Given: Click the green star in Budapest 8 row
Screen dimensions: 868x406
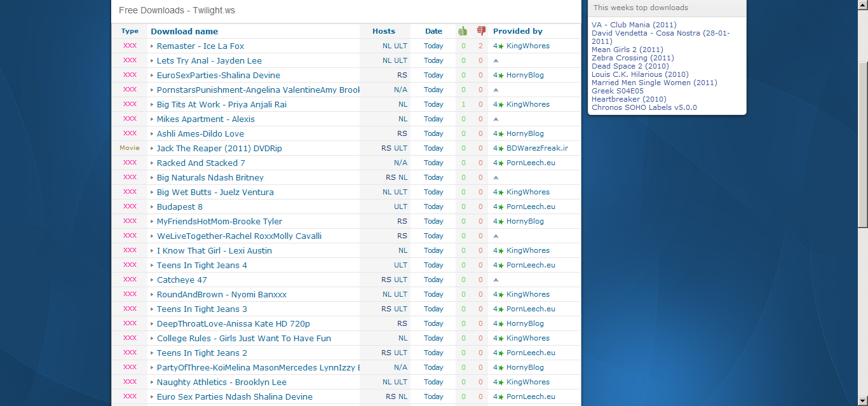Looking at the screenshot, I should point(501,207).
